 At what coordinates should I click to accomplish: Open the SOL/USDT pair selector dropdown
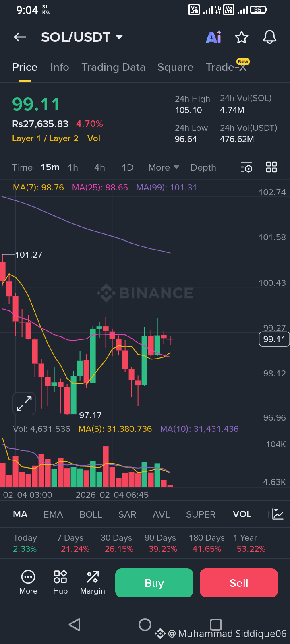coord(82,37)
